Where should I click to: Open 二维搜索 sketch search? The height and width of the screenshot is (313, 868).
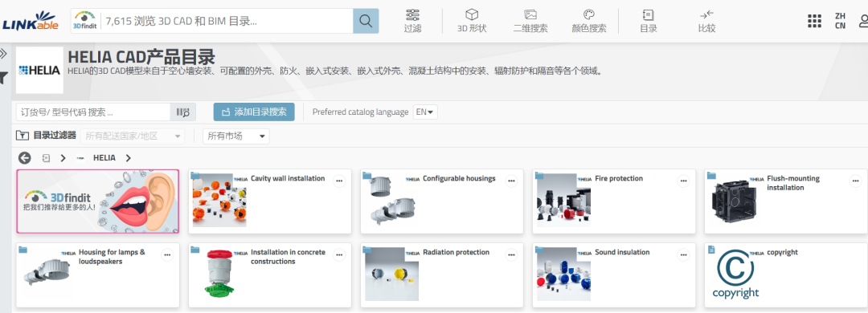coord(530,21)
